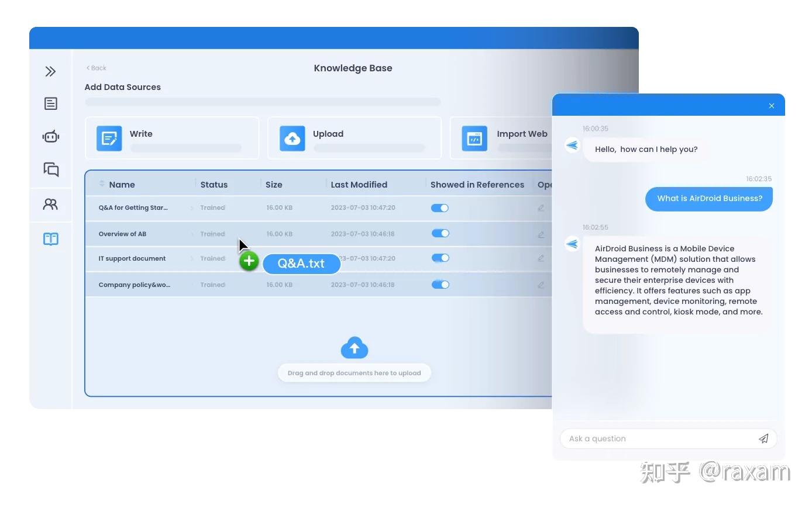Open the conversations chat bubble icon
The width and height of the screenshot is (812, 505).
tap(50, 170)
